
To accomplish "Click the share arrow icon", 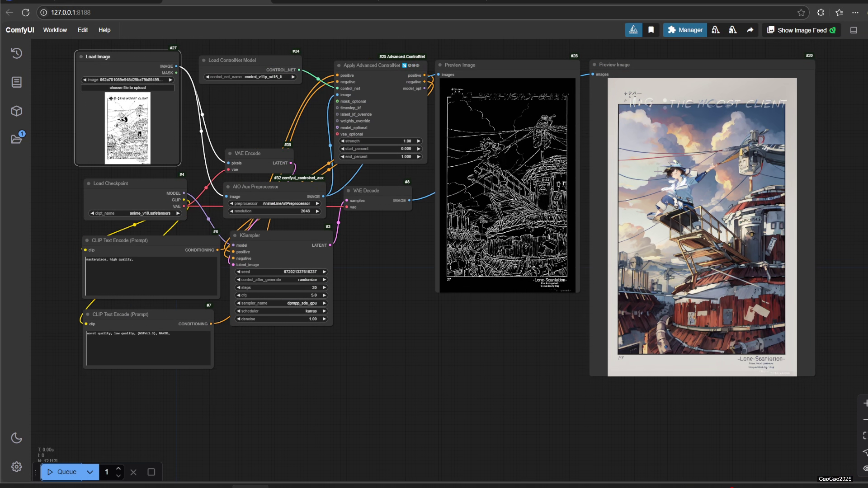I will [750, 30].
